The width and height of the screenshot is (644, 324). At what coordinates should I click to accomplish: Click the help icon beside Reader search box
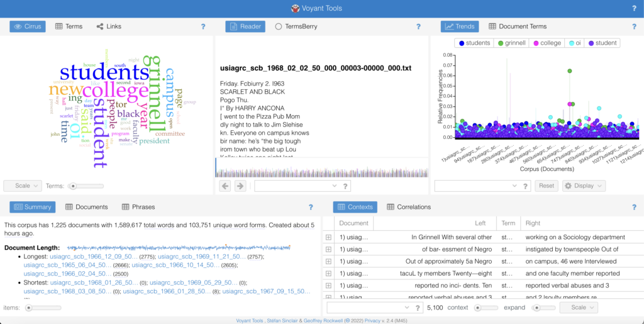pyautogui.click(x=345, y=186)
